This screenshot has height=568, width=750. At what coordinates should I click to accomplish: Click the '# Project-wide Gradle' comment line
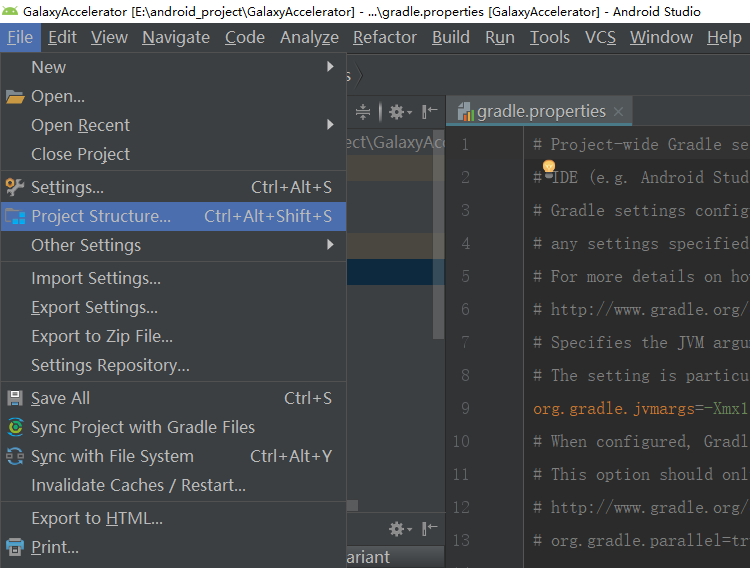(641, 145)
